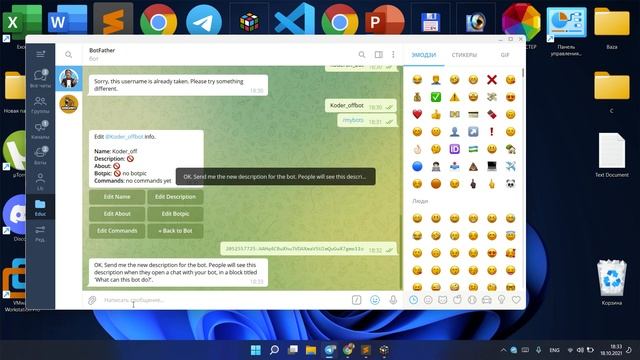Click the '« Back to Bot' button
The image size is (640, 360).
175,231
